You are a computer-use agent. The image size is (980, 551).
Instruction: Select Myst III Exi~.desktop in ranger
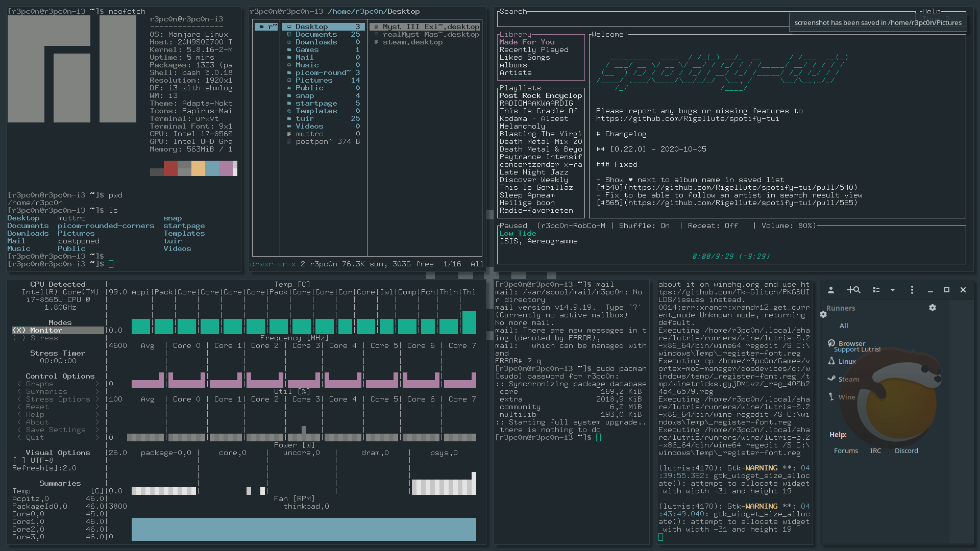coord(425,27)
